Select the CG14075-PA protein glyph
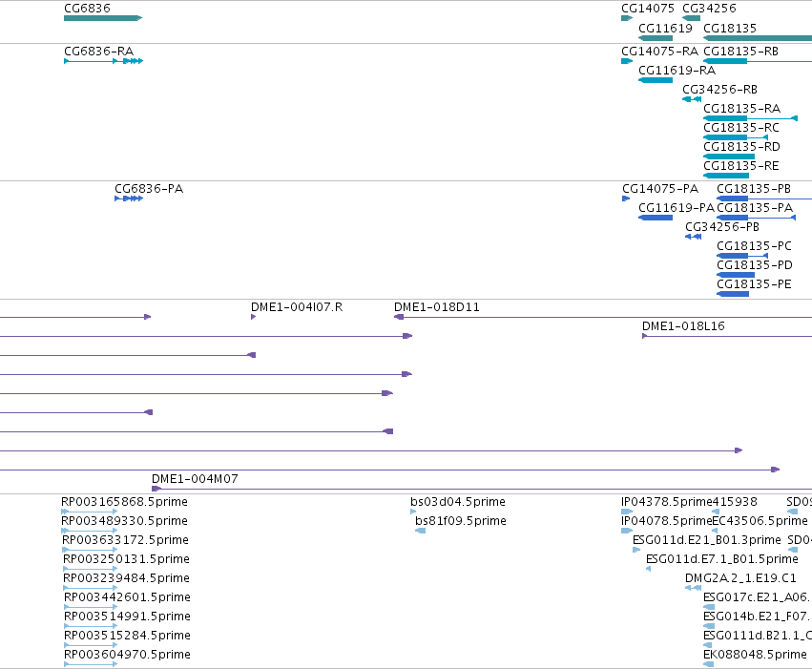This screenshot has height=669, width=812. tap(626, 199)
